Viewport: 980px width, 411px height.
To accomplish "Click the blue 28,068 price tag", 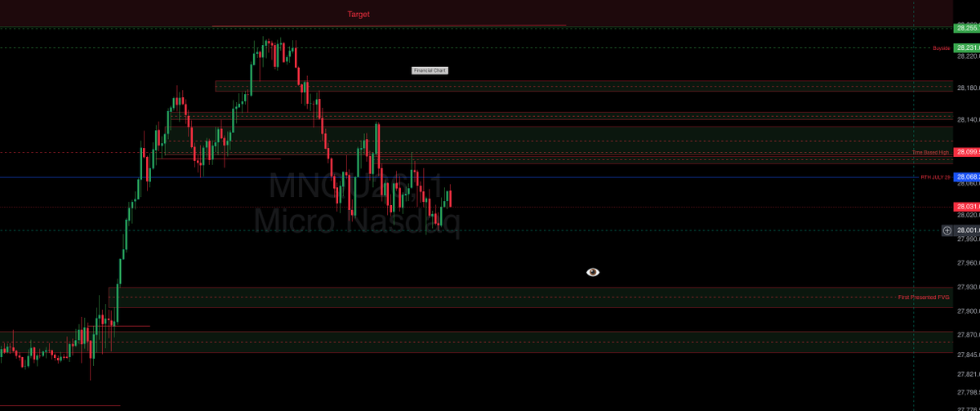I will pos(967,177).
